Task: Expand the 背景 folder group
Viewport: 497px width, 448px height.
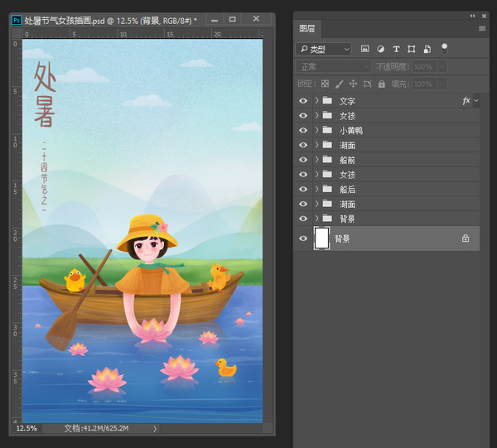Action: tap(316, 219)
